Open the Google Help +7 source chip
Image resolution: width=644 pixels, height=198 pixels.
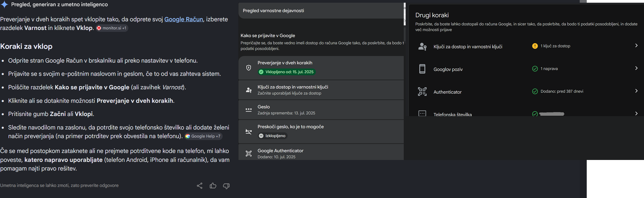pyautogui.click(x=203, y=136)
